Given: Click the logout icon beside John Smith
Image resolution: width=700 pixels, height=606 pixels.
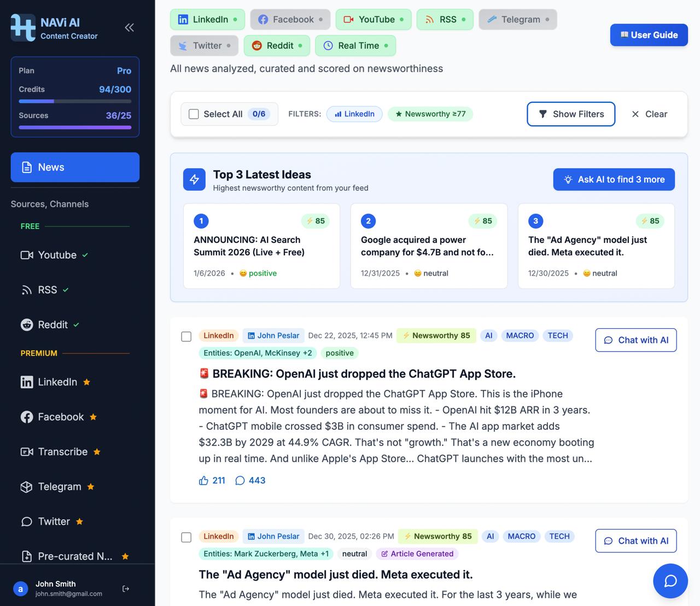Looking at the screenshot, I should tap(126, 588).
